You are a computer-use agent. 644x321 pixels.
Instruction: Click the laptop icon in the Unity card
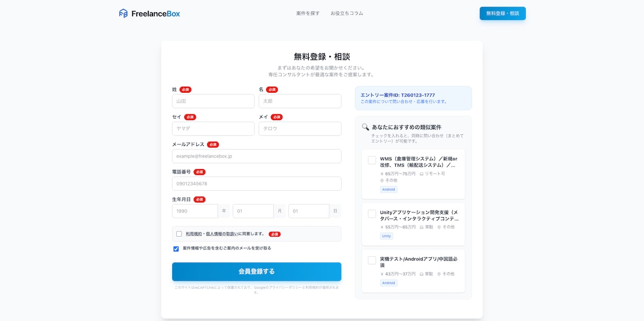tap(422, 227)
